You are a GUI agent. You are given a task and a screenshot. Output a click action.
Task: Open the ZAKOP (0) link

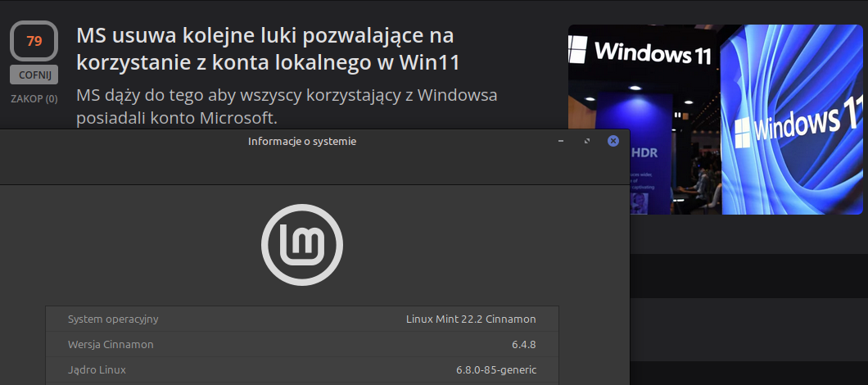click(x=34, y=99)
